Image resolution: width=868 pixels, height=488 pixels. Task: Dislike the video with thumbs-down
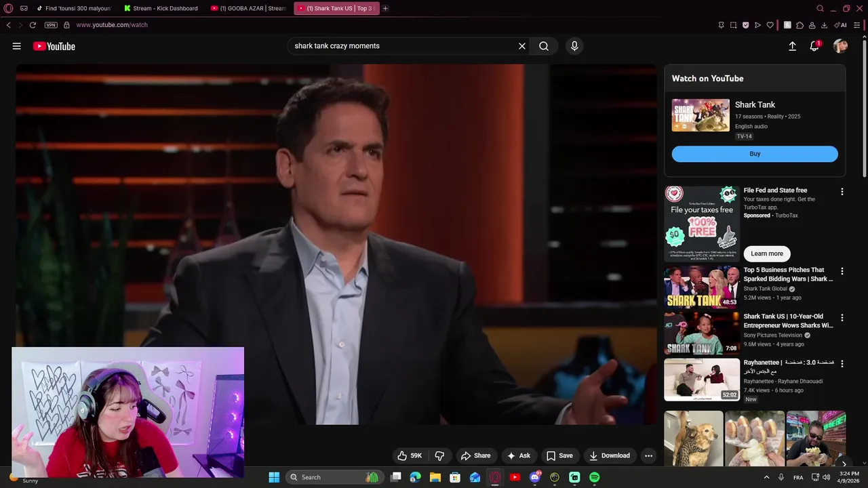click(x=439, y=455)
